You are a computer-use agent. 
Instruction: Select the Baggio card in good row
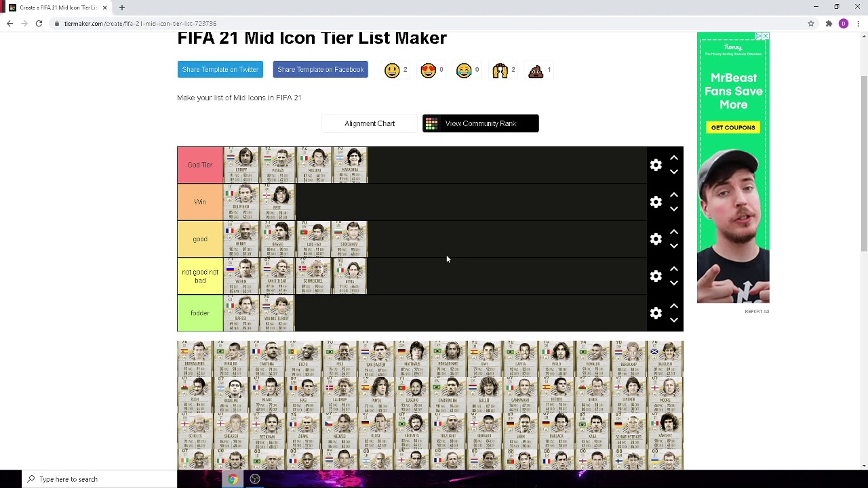pos(277,239)
